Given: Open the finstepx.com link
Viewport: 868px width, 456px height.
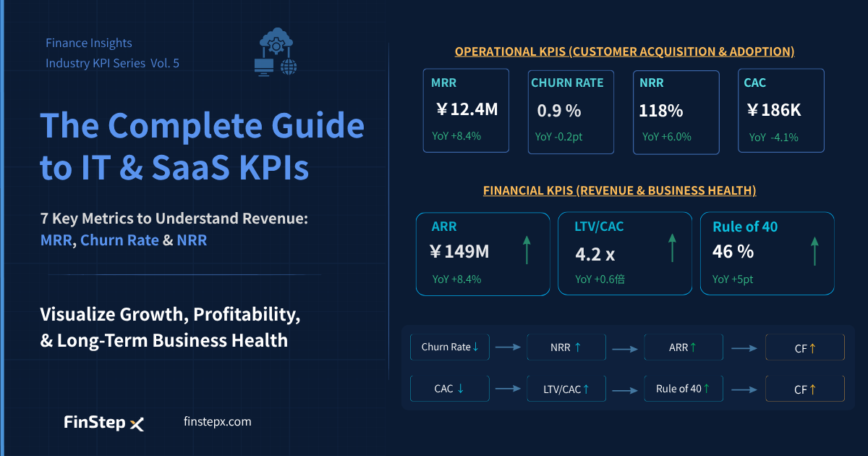Looking at the screenshot, I should [x=218, y=421].
